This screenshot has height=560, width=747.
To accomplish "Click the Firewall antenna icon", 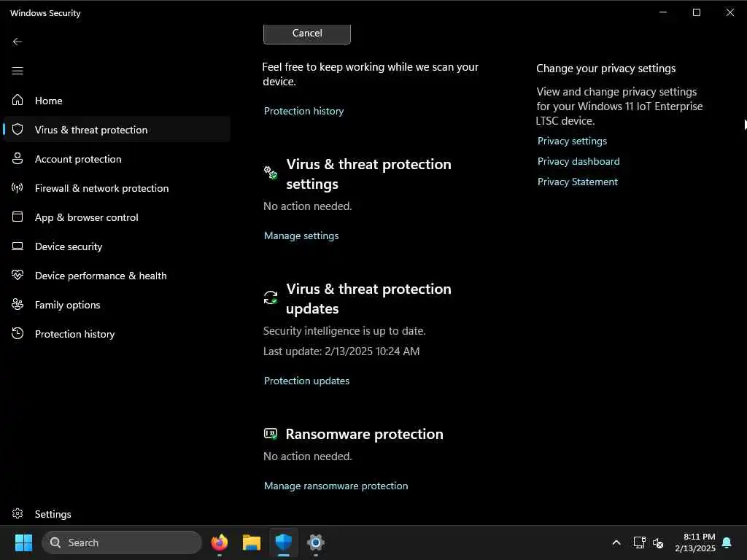I will pos(18,187).
